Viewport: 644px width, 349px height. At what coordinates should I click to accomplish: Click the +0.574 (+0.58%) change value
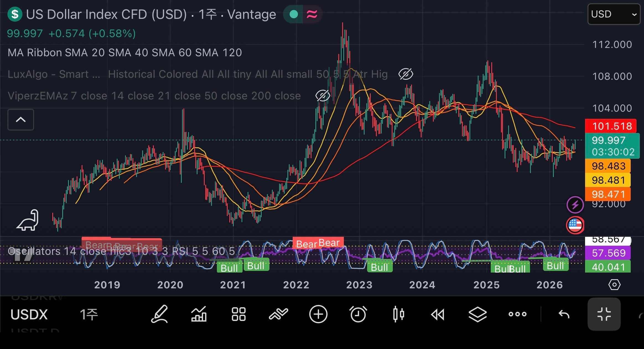tap(92, 34)
